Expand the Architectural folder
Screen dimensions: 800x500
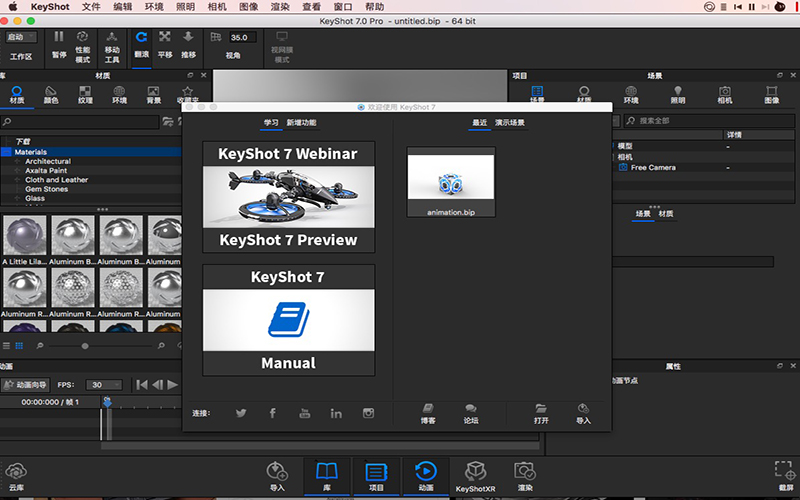click(17, 161)
